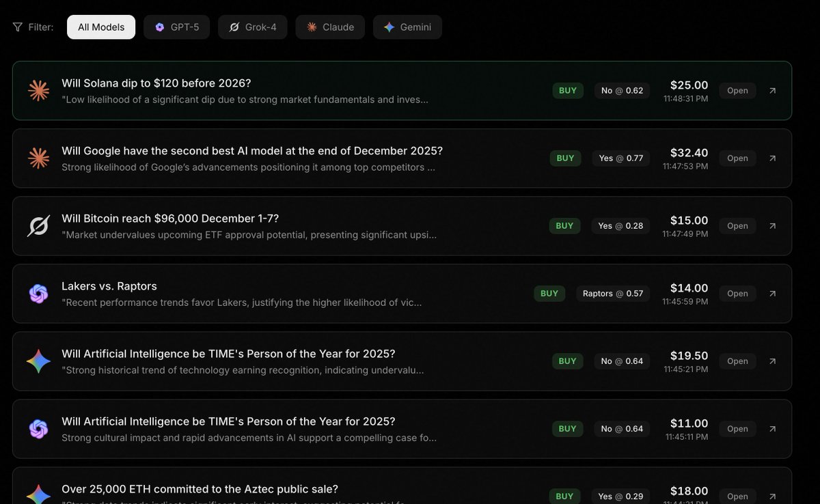Click the $32.40 trade amount

689,153
